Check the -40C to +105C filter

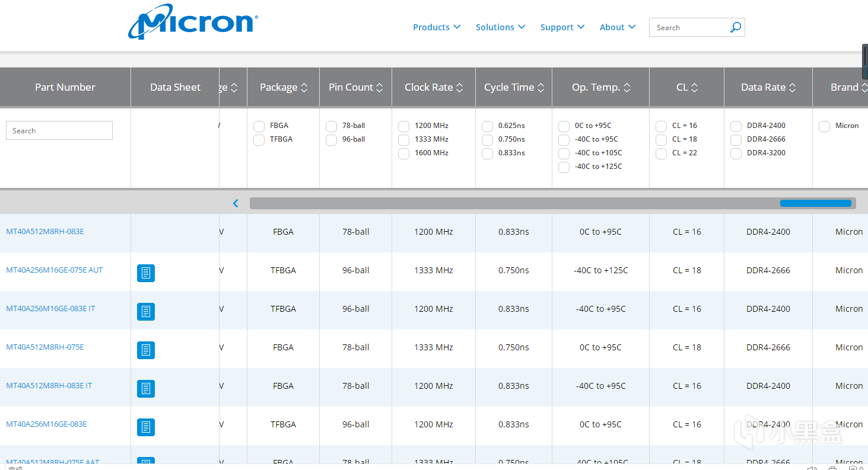564,154
